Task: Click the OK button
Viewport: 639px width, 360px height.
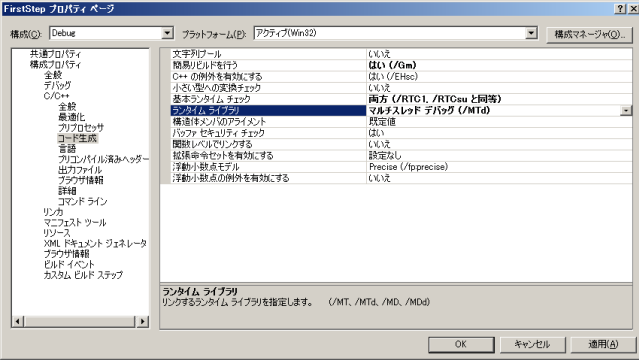Action: point(461,344)
